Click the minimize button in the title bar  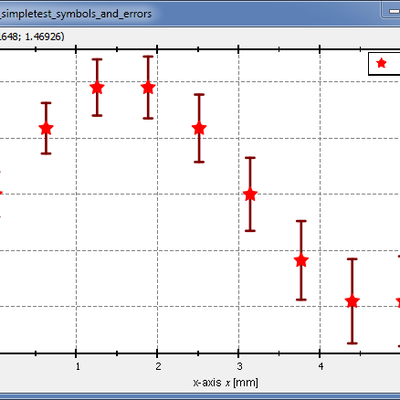pos(392,11)
